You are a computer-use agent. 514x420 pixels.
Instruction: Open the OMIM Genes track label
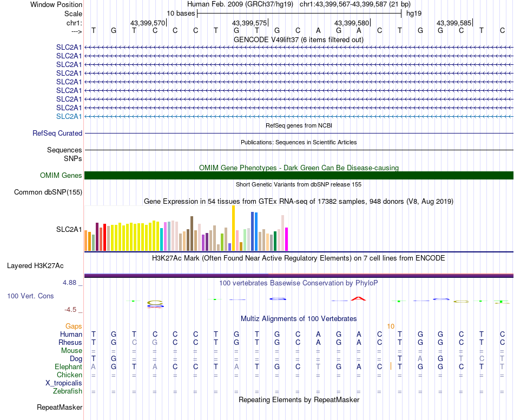(61, 175)
